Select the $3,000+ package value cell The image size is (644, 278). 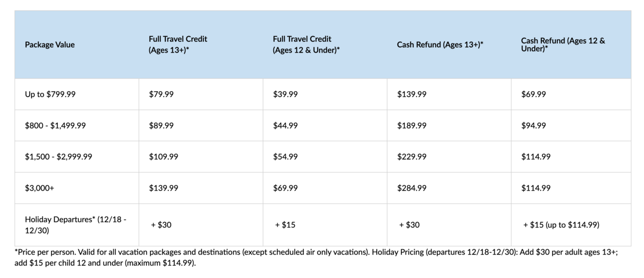click(x=77, y=188)
